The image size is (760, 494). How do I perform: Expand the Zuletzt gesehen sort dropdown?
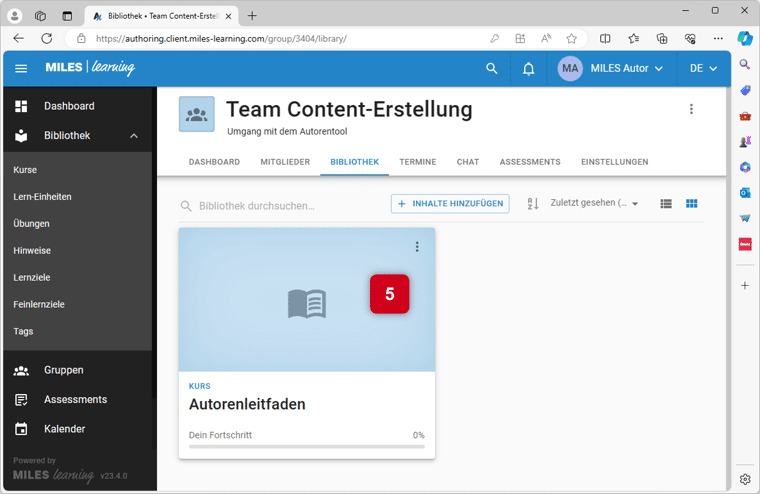point(595,204)
